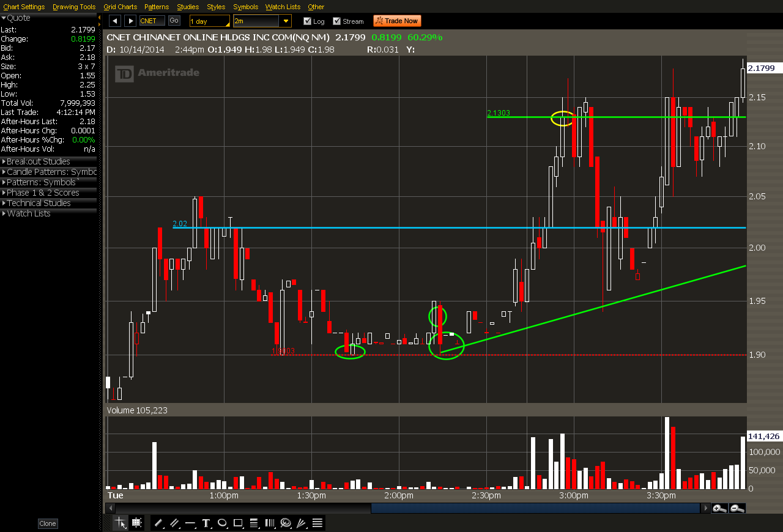
Task: Click the 60.29% percent change in header
Action: (425, 37)
